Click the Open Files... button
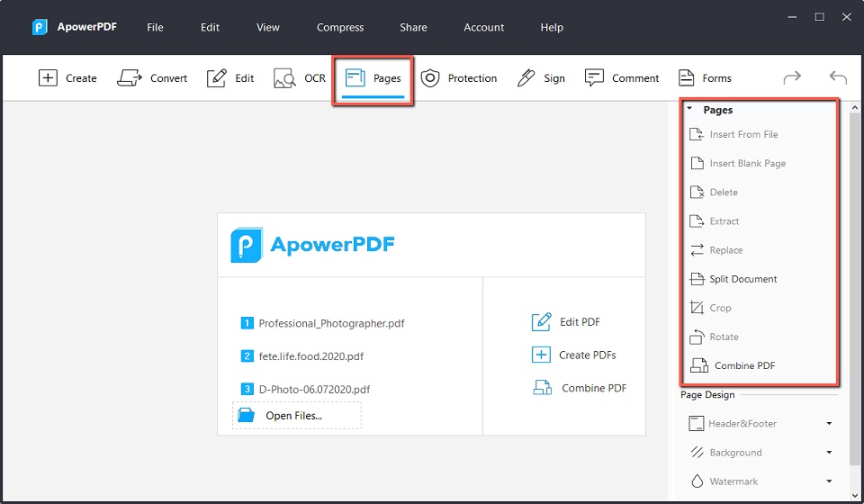 [x=293, y=415]
